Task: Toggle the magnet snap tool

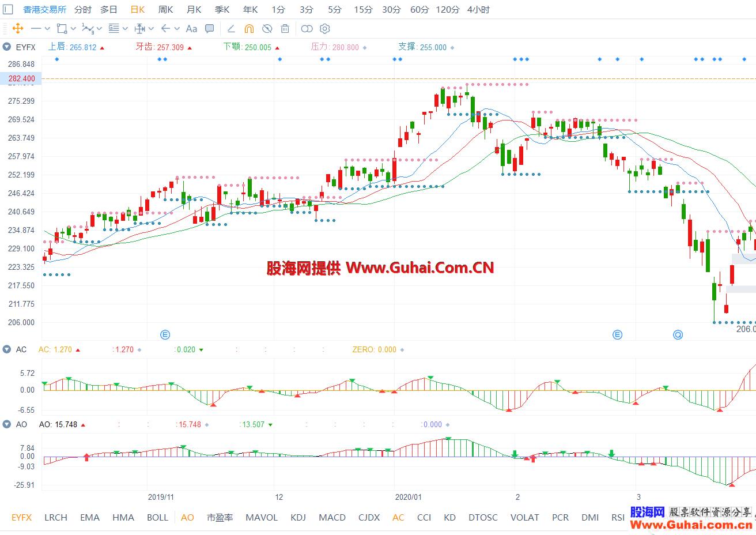Action: click(x=249, y=28)
